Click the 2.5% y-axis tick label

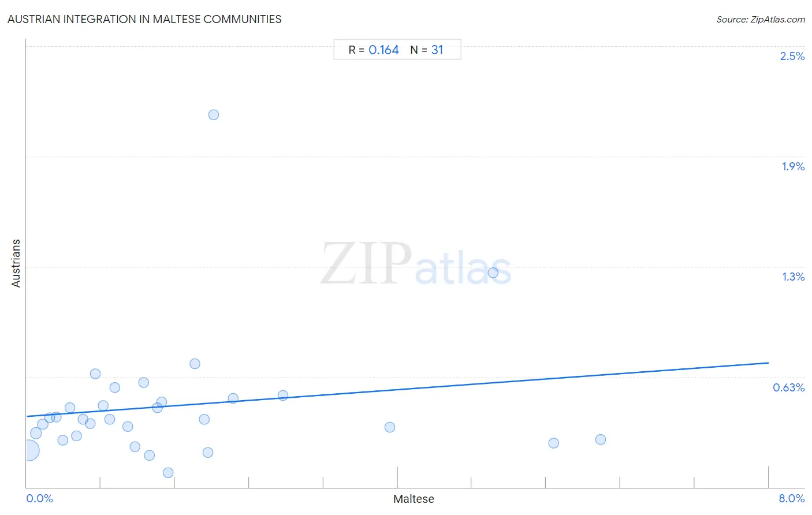(x=792, y=56)
